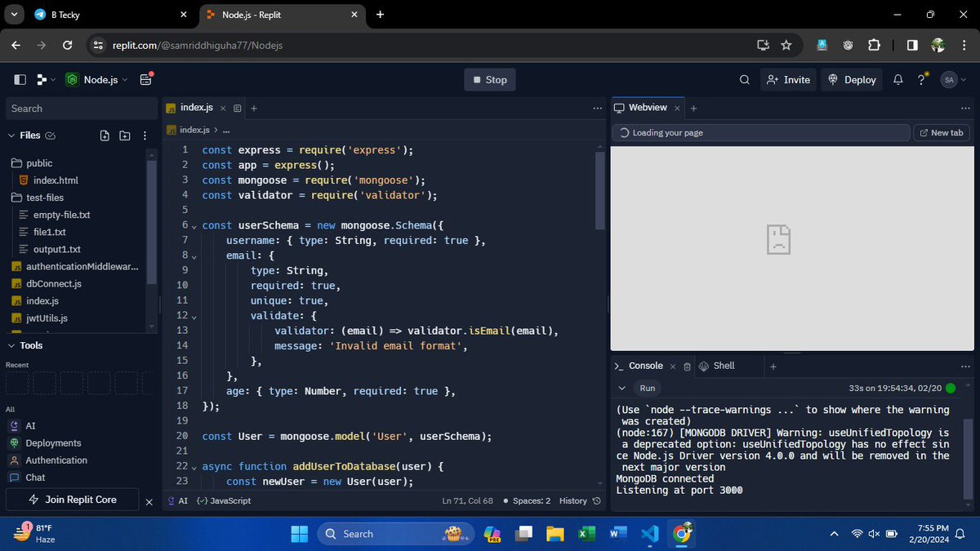Close the index.js tab
Screen dimensions: 980x551
(224, 108)
